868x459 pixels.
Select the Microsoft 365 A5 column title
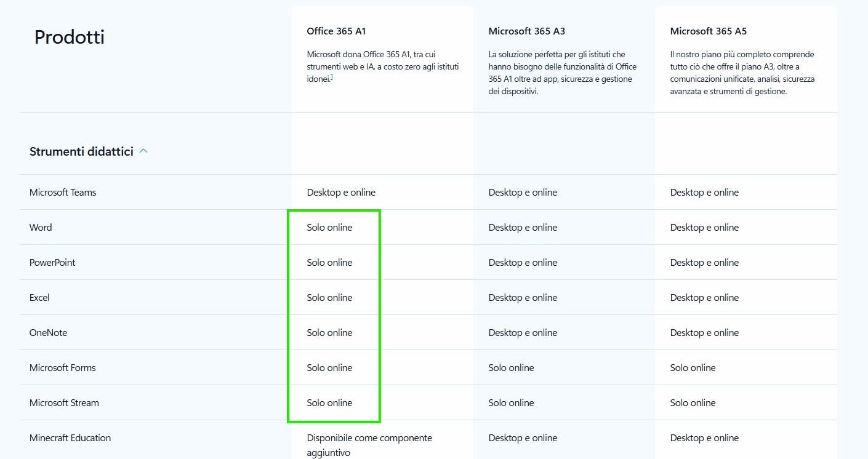709,31
